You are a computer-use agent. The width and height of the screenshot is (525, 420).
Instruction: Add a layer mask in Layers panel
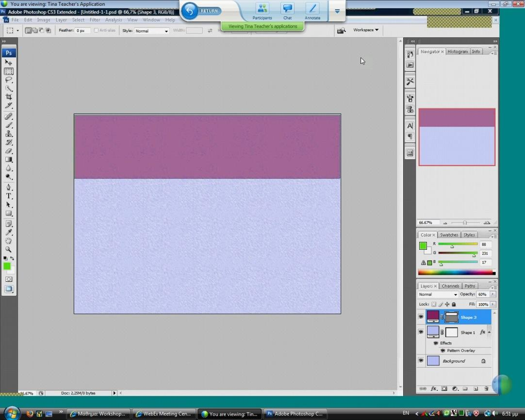point(444,388)
